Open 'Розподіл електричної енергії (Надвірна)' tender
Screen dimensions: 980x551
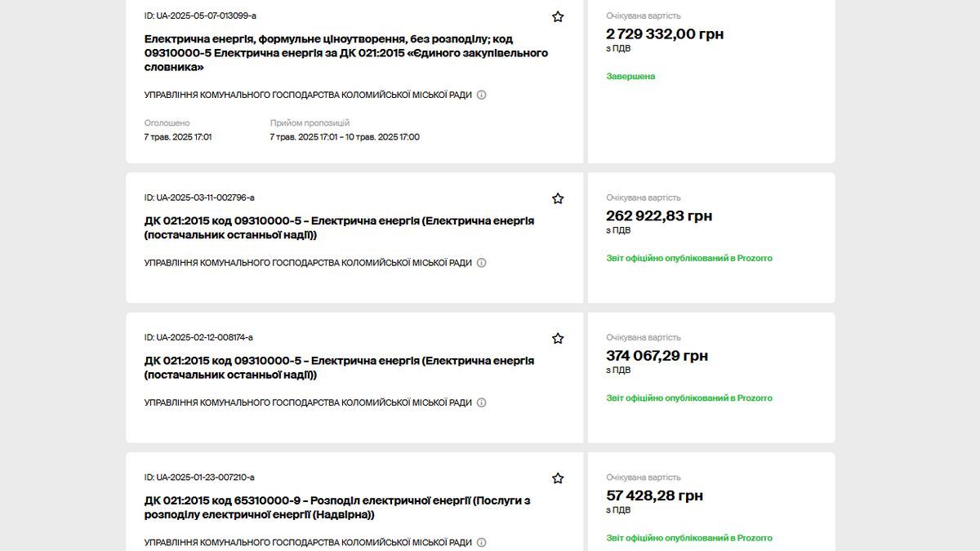(x=337, y=508)
